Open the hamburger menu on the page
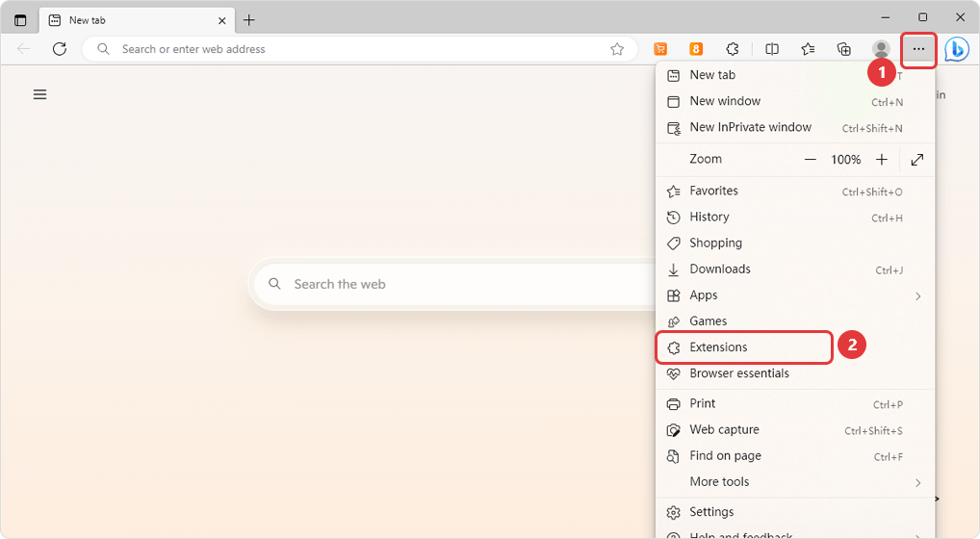 [39, 94]
